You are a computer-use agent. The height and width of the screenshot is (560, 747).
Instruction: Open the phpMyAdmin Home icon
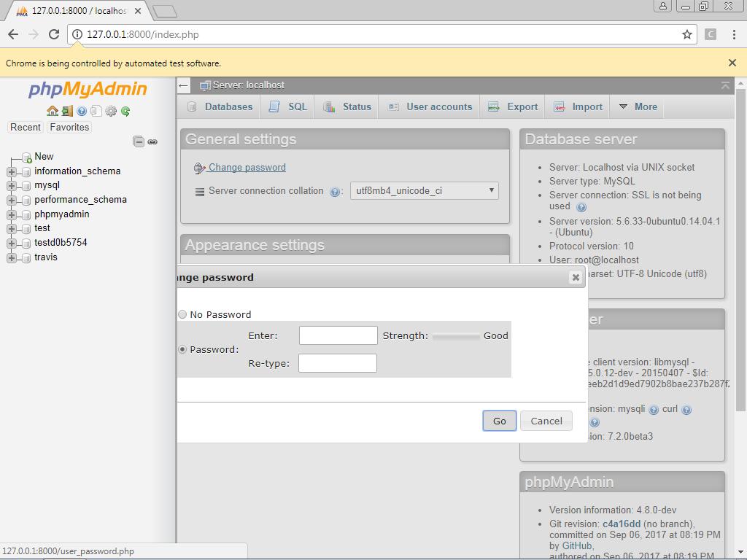click(53, 111)
